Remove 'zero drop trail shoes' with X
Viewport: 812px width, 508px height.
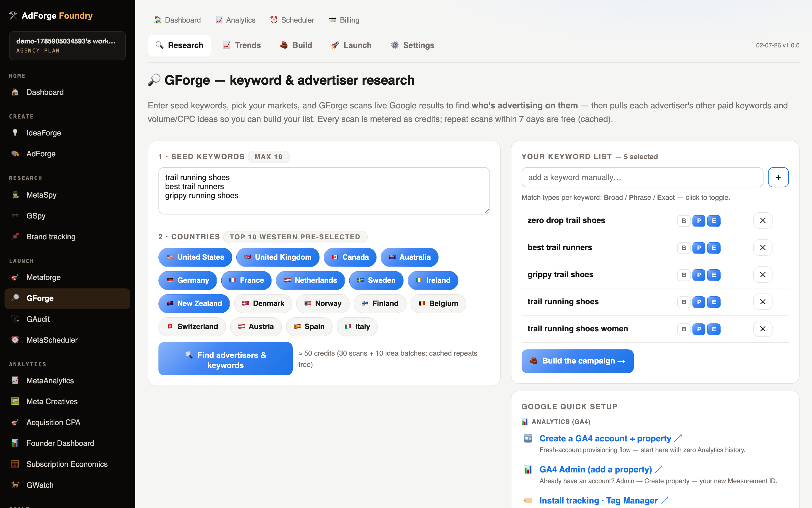763,220
